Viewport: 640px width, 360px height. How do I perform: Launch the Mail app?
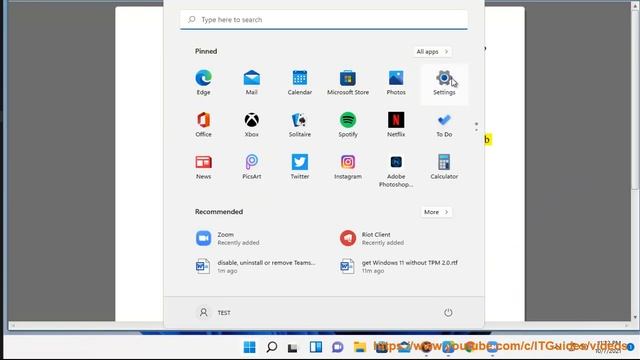251,82
